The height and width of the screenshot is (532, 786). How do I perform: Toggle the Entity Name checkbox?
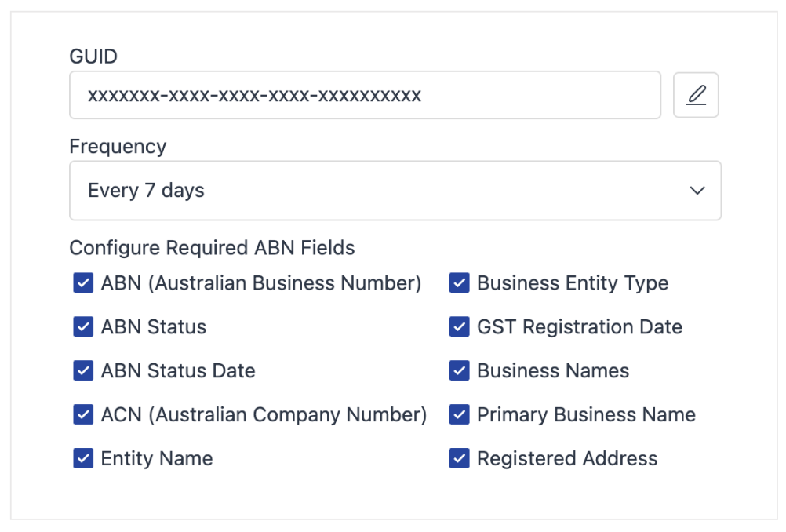pos(83,459)
